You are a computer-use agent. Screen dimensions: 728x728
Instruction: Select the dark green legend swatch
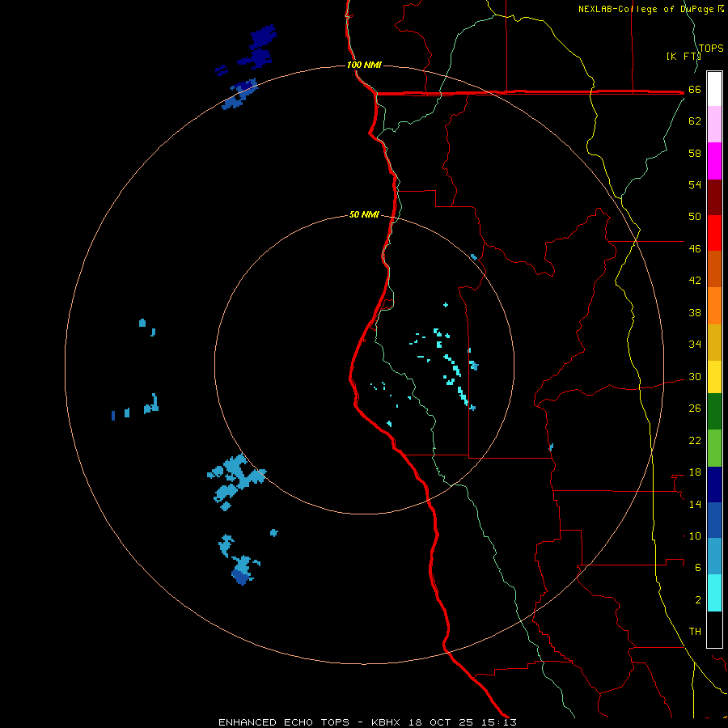(714, 412)
